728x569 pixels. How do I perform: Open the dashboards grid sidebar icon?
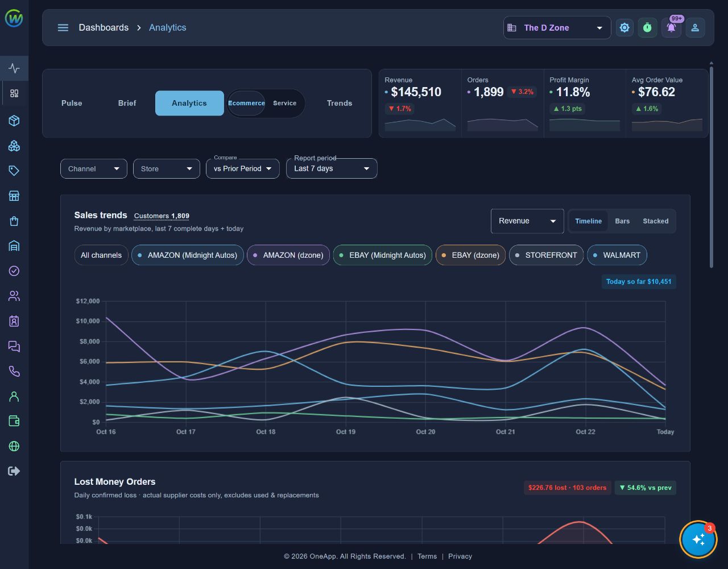tap(14, 93)
